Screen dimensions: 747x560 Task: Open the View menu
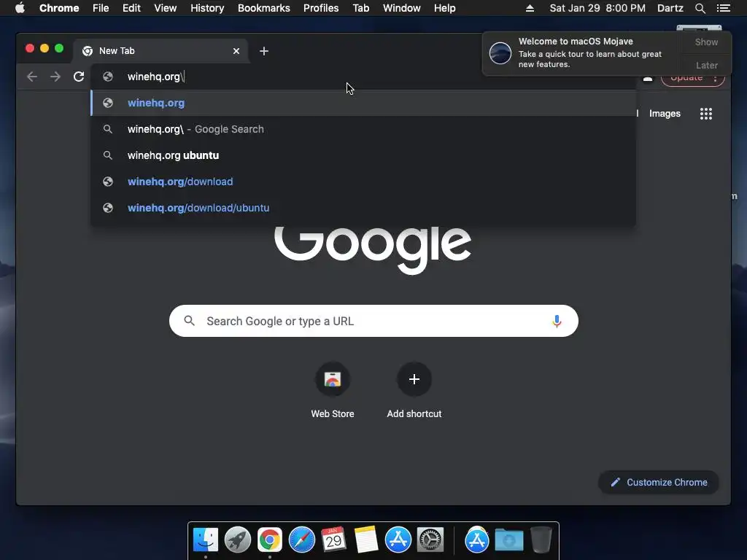166,8
